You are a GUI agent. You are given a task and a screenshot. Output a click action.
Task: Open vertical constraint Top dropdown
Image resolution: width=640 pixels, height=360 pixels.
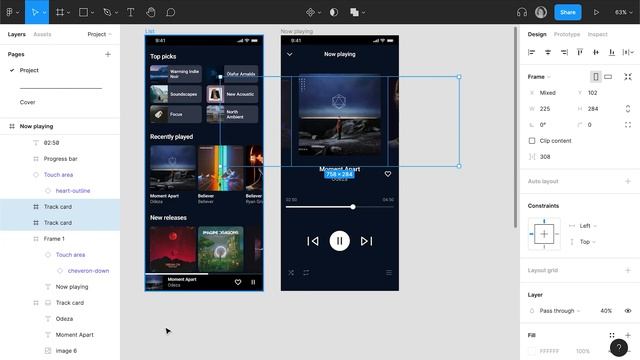coord(588,242)
